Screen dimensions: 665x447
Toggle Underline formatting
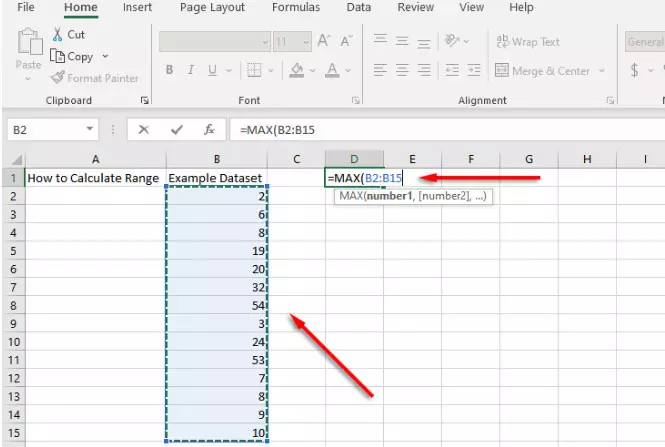click(x=212, y=70)
